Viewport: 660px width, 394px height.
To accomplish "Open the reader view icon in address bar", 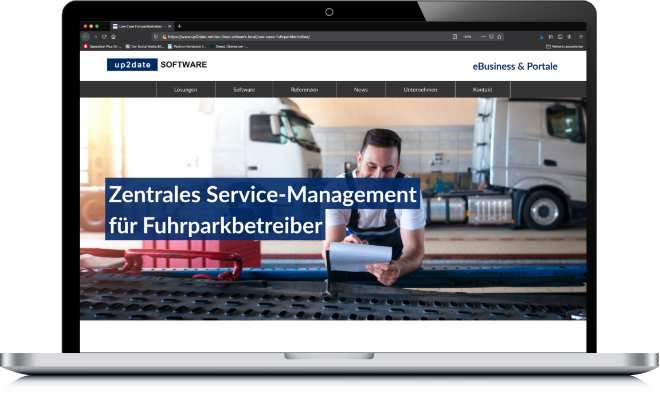I will point(455,37).
